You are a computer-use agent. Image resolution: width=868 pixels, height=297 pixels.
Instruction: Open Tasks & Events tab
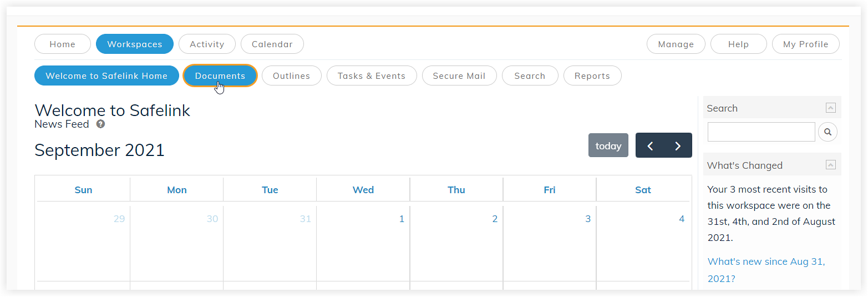coord(372,76)
